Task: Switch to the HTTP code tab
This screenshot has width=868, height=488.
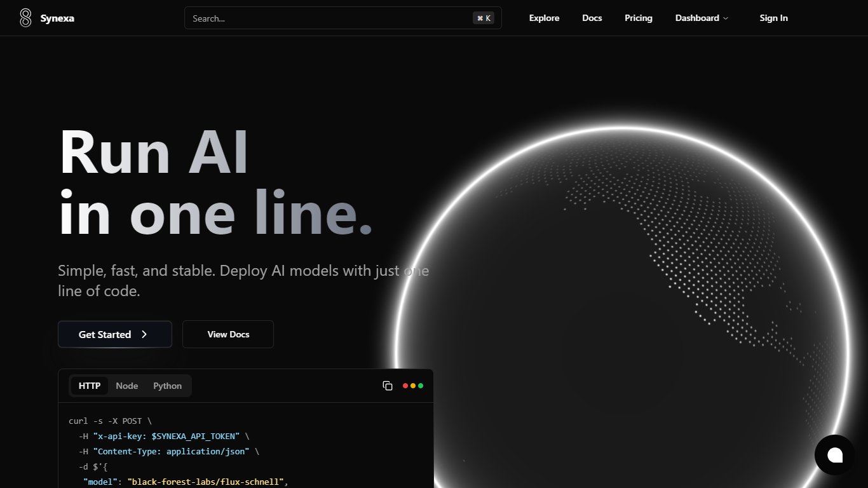Action: 90,386
